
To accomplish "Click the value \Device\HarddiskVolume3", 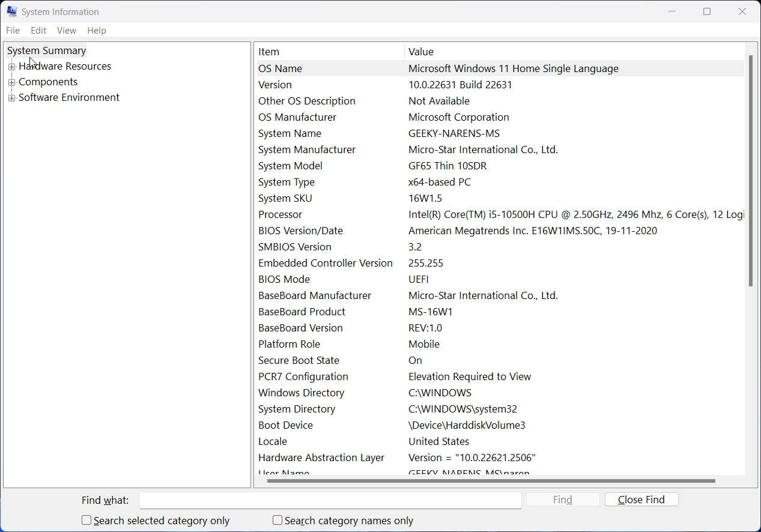I will coord(467,425).
